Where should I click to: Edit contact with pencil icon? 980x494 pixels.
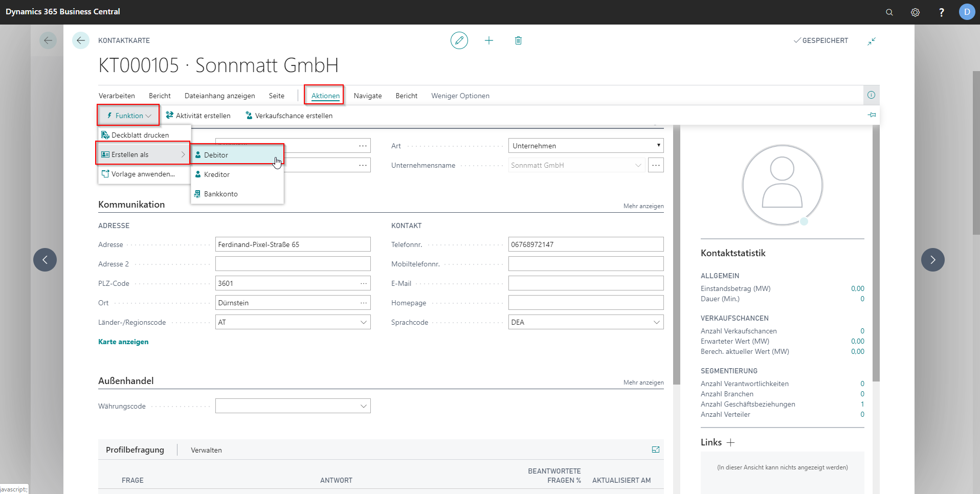click(x=459, y=40)
